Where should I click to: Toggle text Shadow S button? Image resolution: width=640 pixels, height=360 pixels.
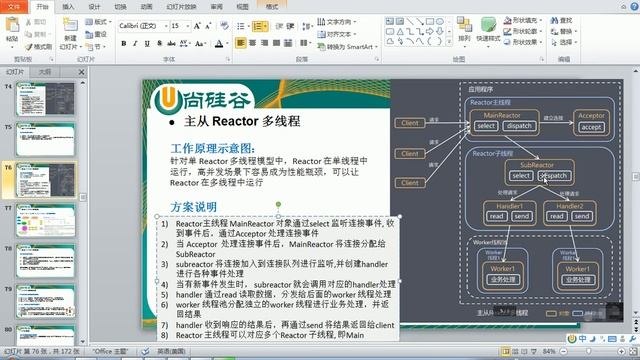[159, 43]
